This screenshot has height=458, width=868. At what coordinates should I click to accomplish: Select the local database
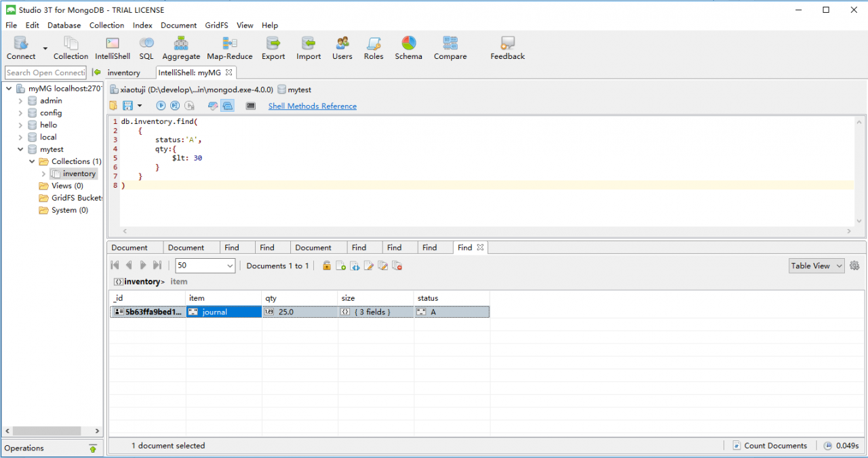(x=48, y=138)
